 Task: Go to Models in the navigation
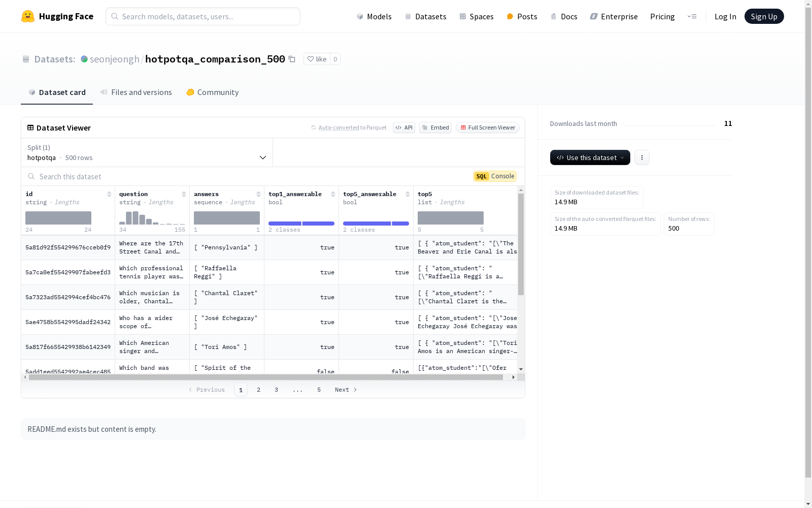[x=374, y=16]
